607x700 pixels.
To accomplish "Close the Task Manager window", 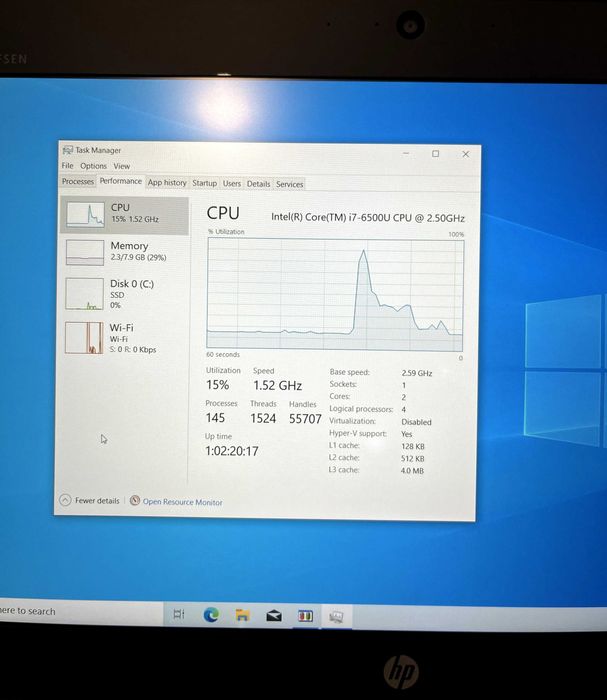I will pos(466,154).
